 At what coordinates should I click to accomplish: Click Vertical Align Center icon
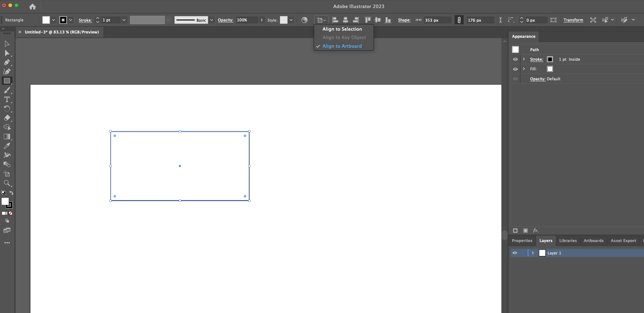[x=378, y=20]
